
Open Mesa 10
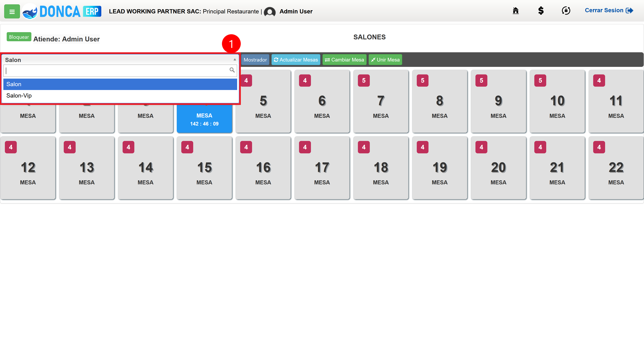click(x=557, y=101)
